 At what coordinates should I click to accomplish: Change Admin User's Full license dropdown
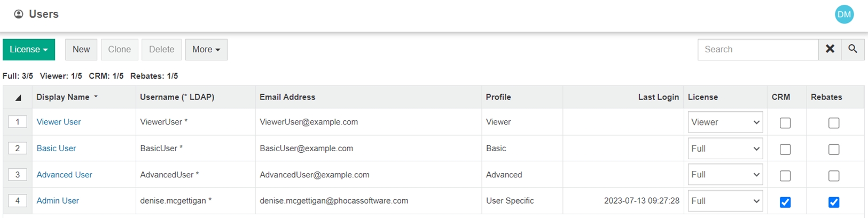[725, 201]
